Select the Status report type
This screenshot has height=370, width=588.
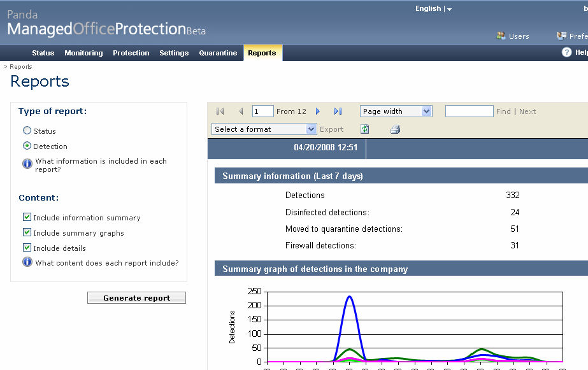pos(27,131)
